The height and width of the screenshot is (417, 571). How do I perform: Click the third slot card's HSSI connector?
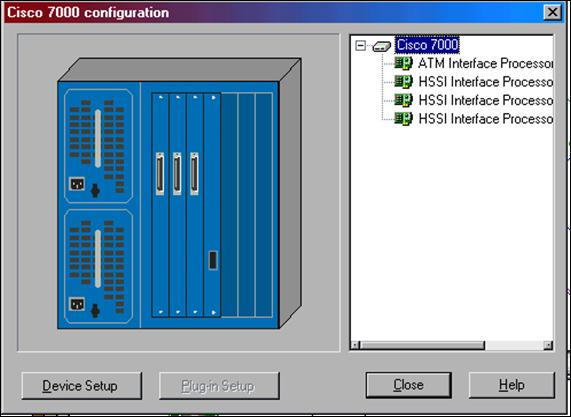[194, 174]
